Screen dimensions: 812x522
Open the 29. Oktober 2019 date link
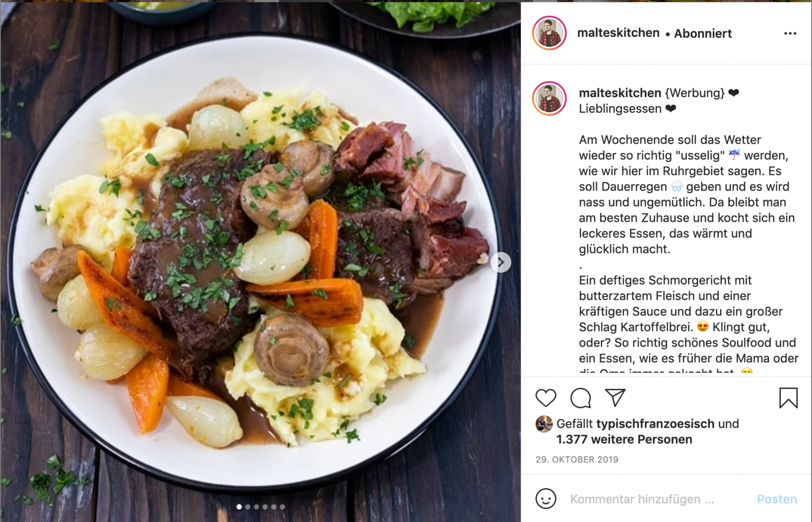coord(577,460)
